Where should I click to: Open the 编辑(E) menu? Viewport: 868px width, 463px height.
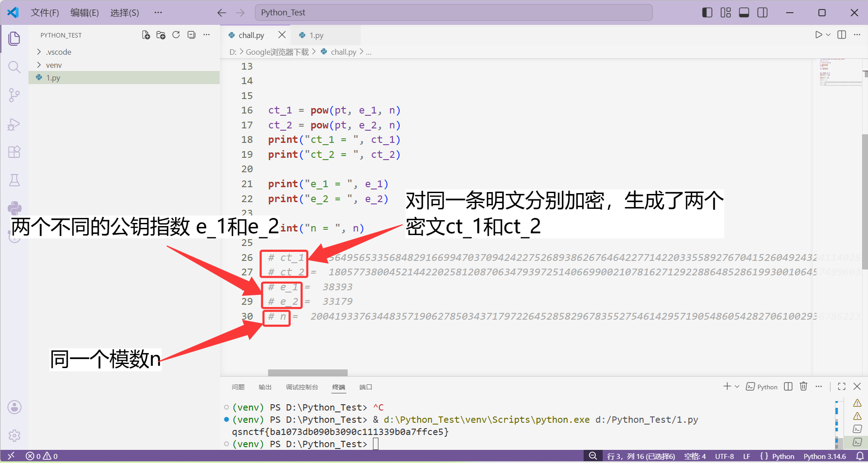pos(85,13)
